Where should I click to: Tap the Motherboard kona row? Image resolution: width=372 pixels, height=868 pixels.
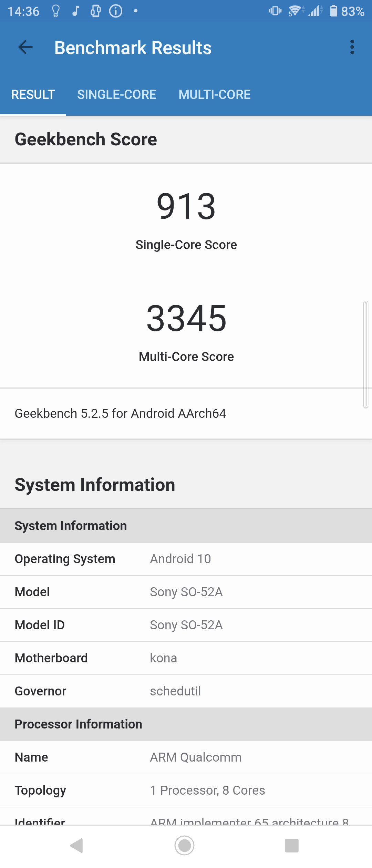coord(186,658)
